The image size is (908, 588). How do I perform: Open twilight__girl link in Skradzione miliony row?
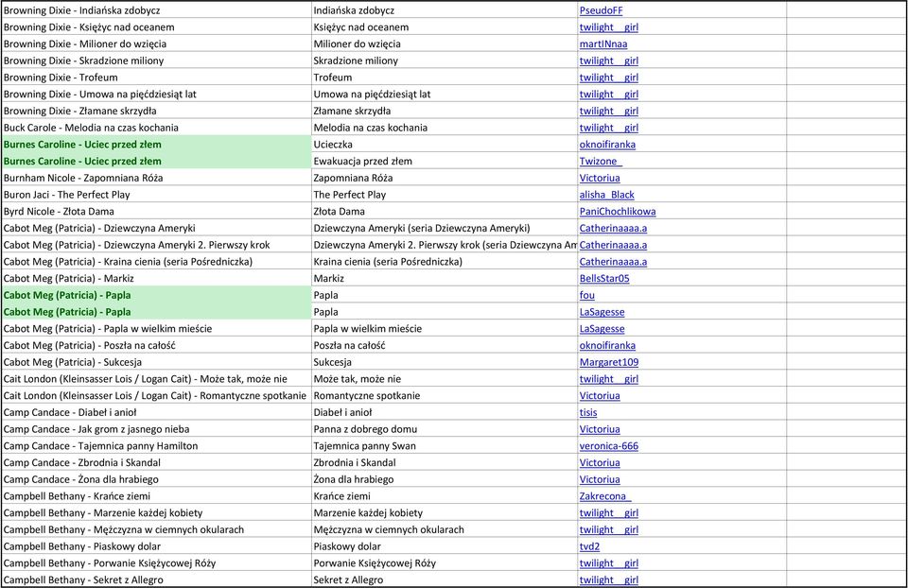[x=608, y=61]
